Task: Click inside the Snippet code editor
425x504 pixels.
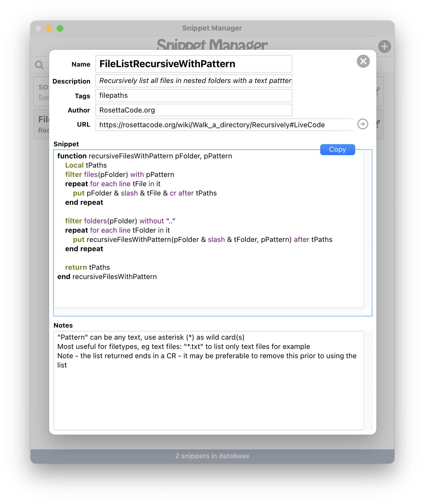Action: (208, 289)
